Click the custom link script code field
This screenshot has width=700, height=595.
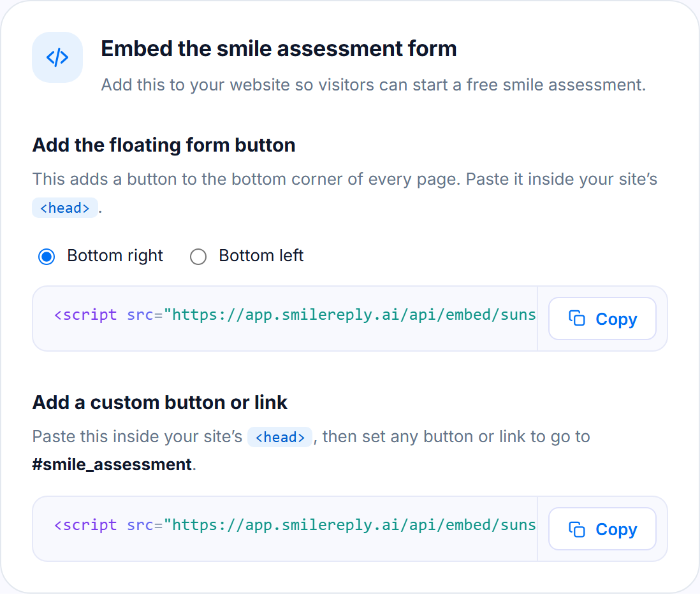pyautogui.click(x=285, y=529)
